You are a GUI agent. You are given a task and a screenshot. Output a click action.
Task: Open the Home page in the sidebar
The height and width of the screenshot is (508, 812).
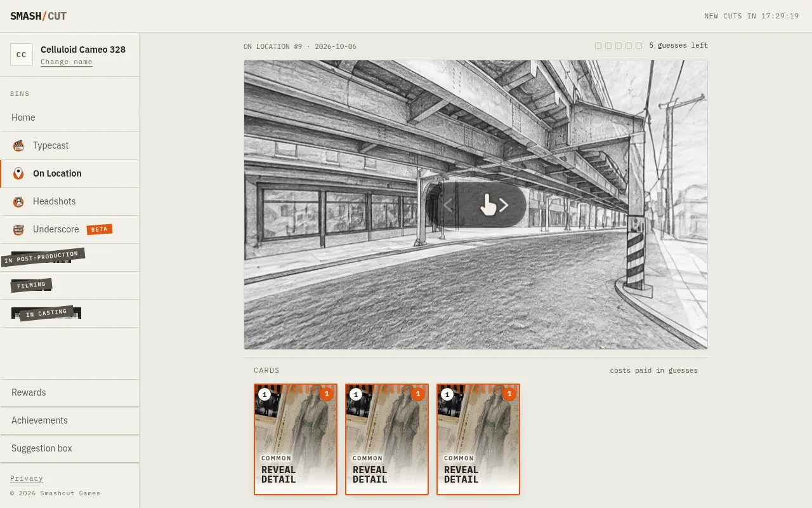(x=70, y=117)
